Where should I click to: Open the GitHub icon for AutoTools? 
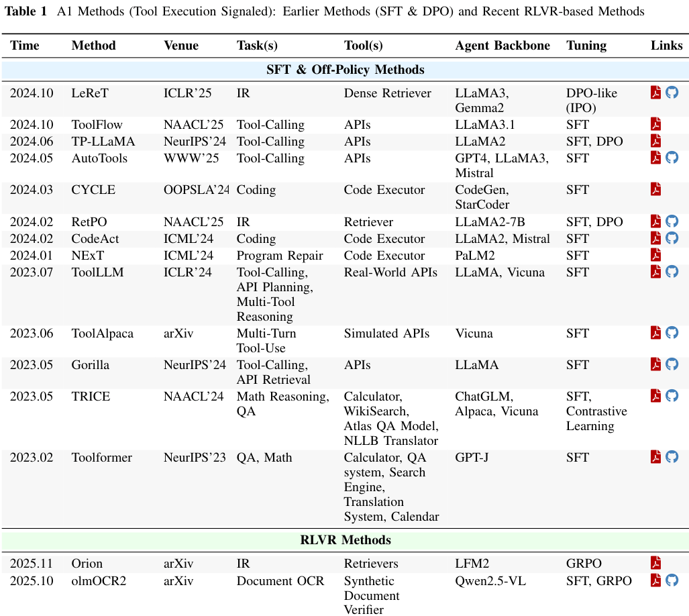pos(672,158)
